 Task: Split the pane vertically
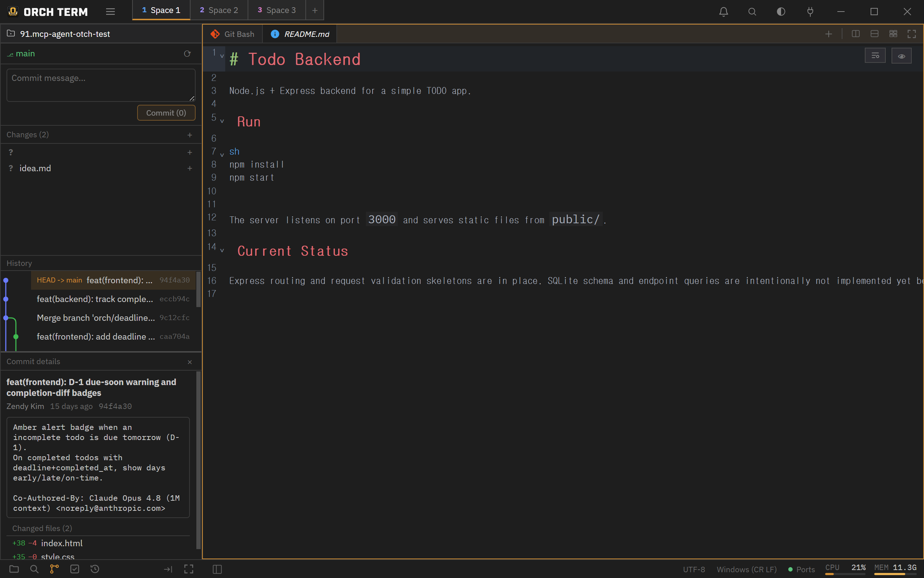[x=856, y=34]
